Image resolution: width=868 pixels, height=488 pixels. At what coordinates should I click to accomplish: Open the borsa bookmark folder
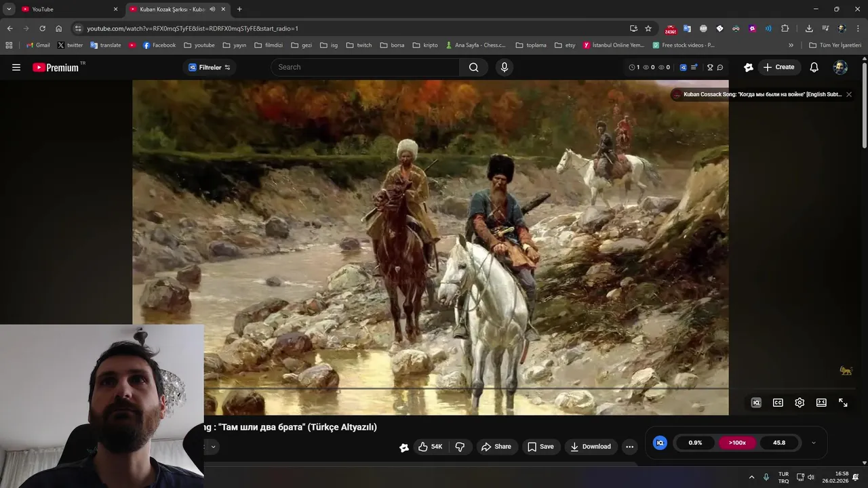(393, 45)
